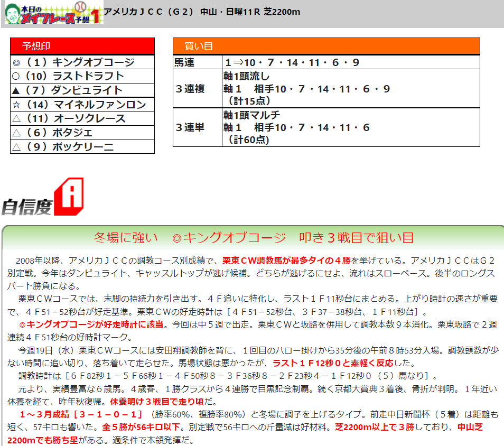Select the 買い目 table header
Image resolution: width=504 pixels, height=446 pixels.
(x=326, y=47)
